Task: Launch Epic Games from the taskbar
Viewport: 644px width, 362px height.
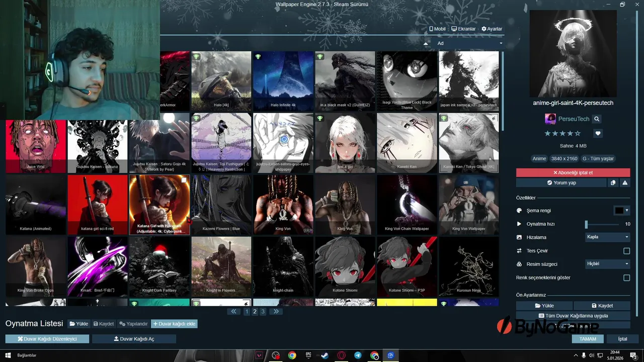Action: [308, 355]
